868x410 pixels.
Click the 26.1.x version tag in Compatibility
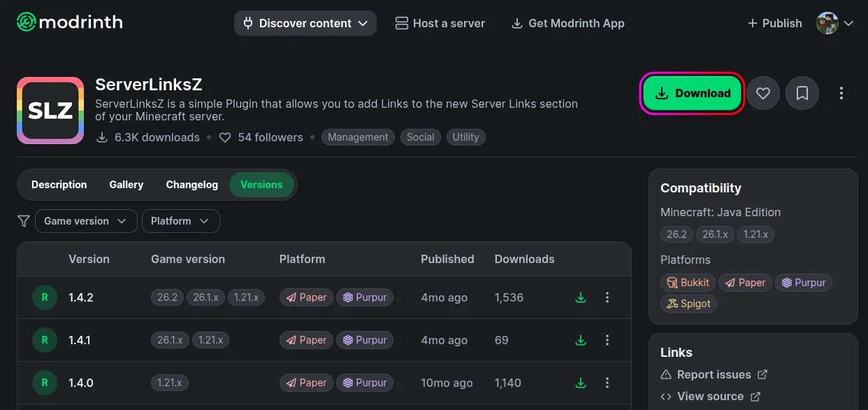[715, 234]
